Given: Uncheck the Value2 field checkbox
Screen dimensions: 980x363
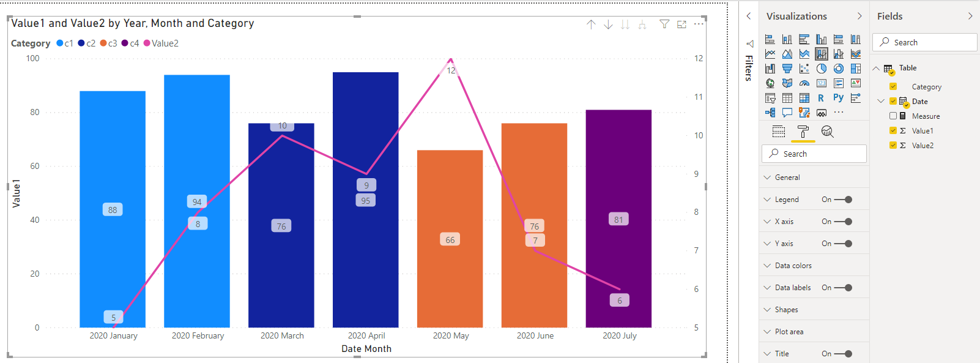Looking at the screenshot, I should coord(893,146).
